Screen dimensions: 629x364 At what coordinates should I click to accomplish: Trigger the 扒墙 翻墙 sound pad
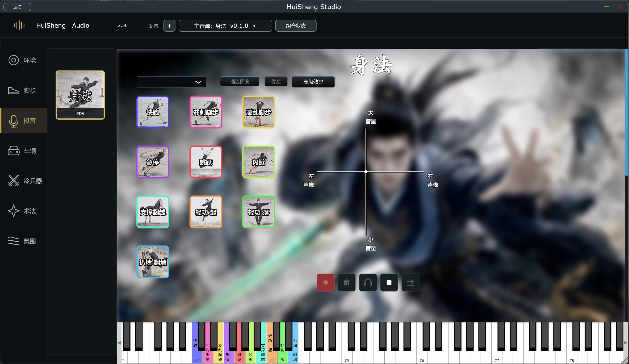(153, 262)
